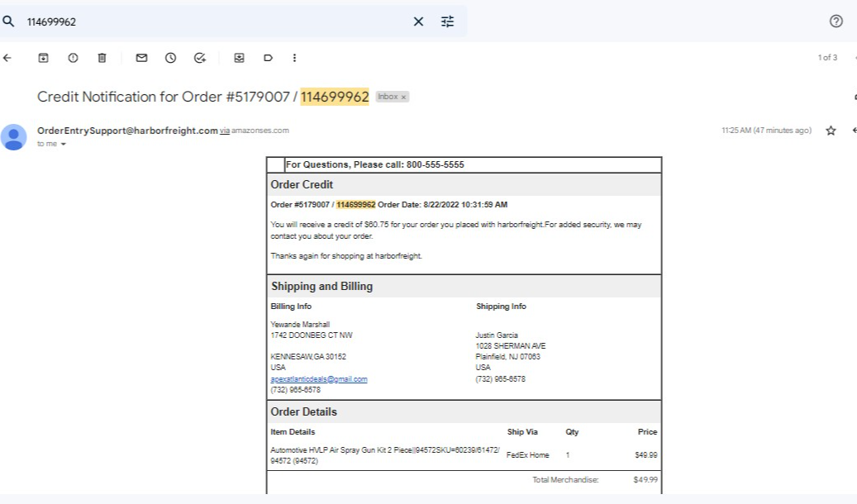Open apexatlanticdeals@gmail.com email link

[x=319, y=378]
